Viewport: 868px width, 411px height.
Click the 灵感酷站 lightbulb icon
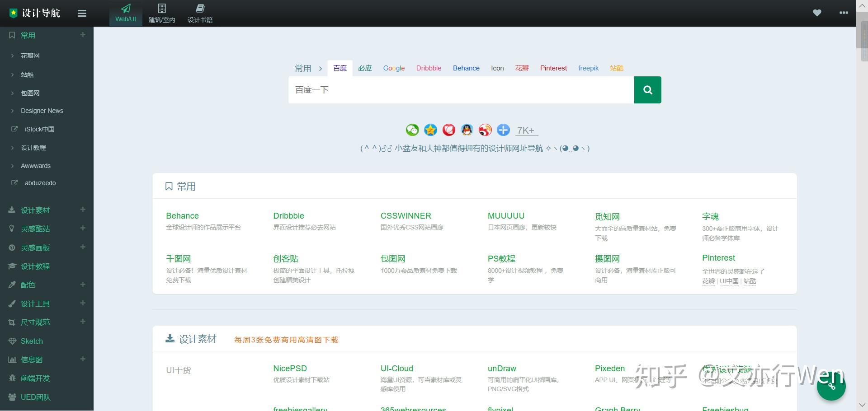coord(12,229)
